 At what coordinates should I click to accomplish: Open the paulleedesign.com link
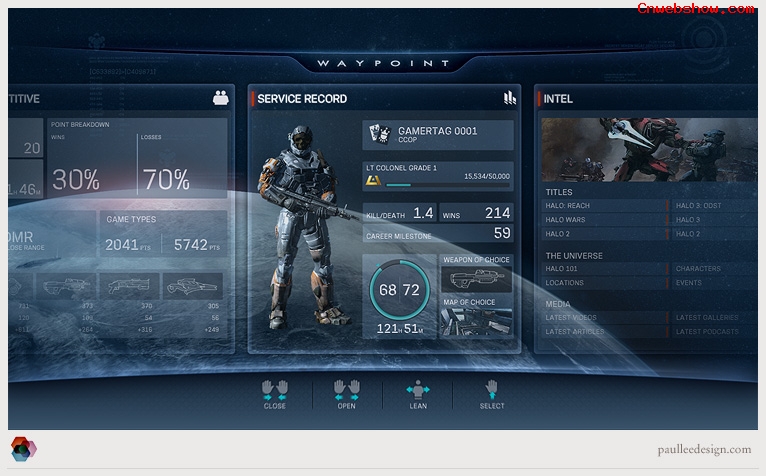pos(704,449)
